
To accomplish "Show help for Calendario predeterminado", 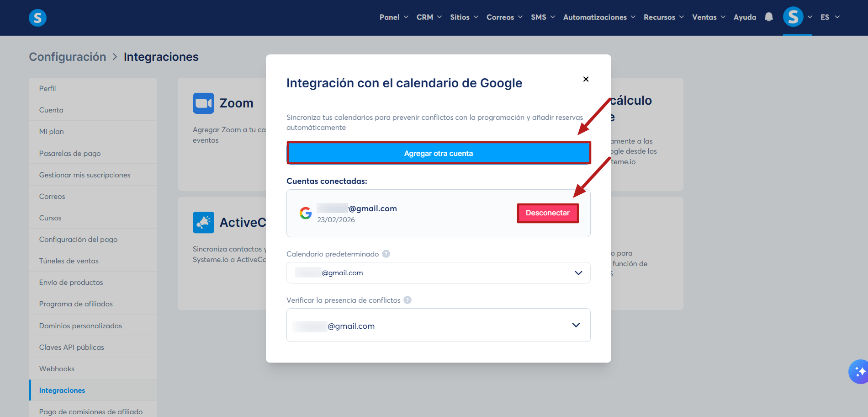I will [386, 254].
